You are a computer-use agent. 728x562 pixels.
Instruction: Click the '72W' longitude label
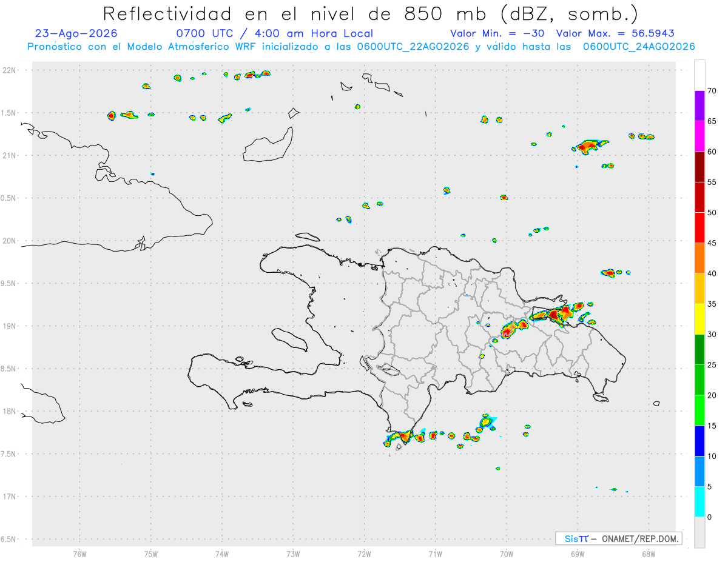(364, 554)
